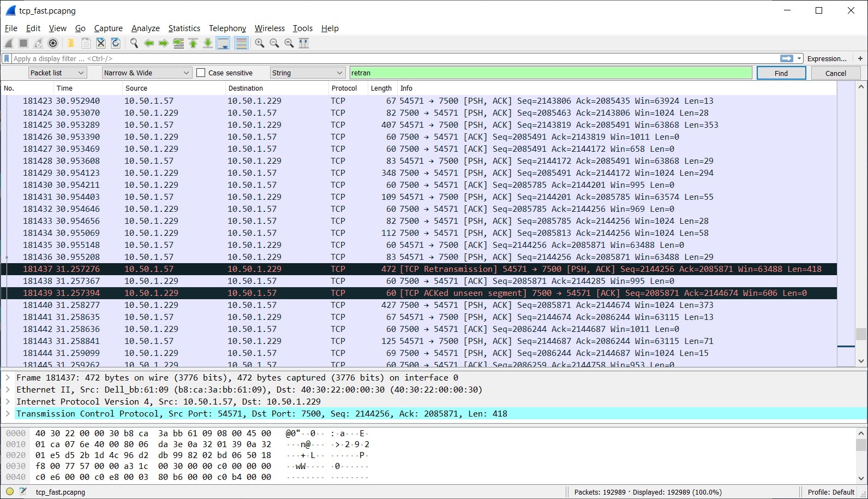Click the packet list scrollbar down arrow
Viewport: 868px width, 499px height.
[x=861, y=361]
